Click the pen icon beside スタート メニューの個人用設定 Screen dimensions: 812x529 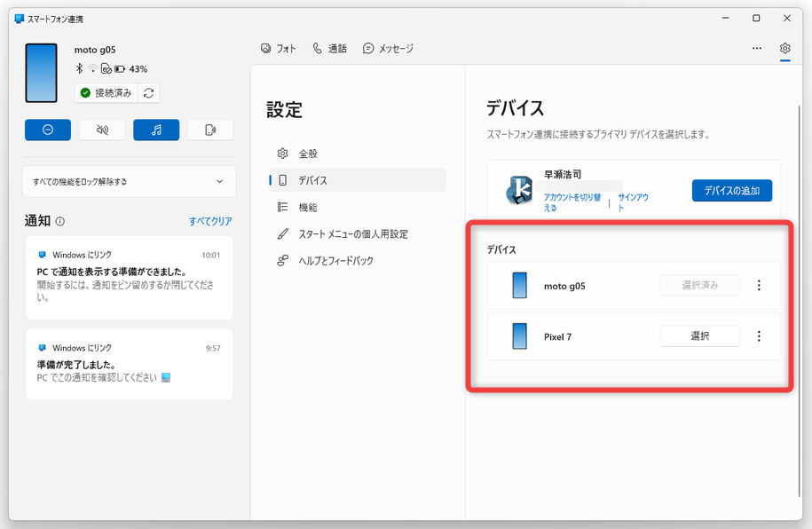[x=282, y=234]
